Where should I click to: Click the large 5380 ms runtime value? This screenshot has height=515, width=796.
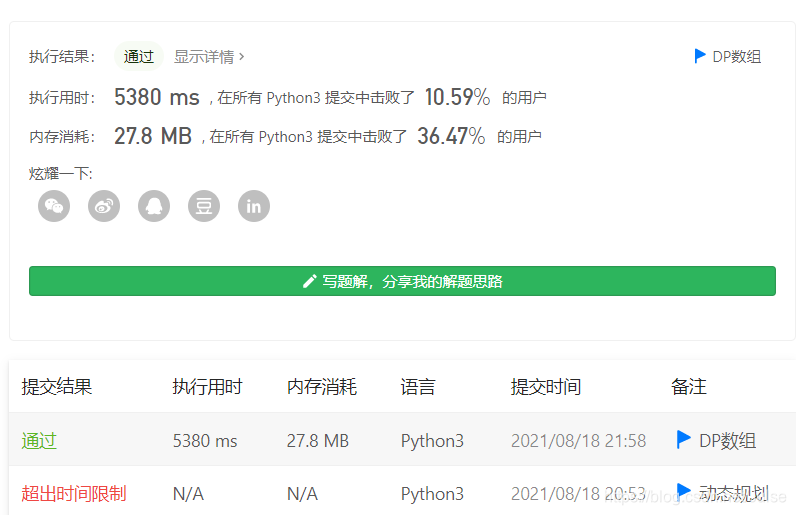click(157, 96)
